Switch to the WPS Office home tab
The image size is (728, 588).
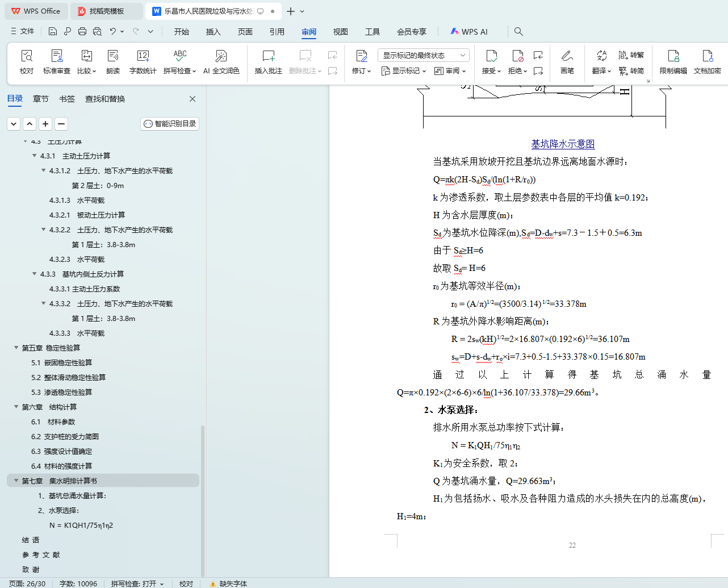click(36, 11)
